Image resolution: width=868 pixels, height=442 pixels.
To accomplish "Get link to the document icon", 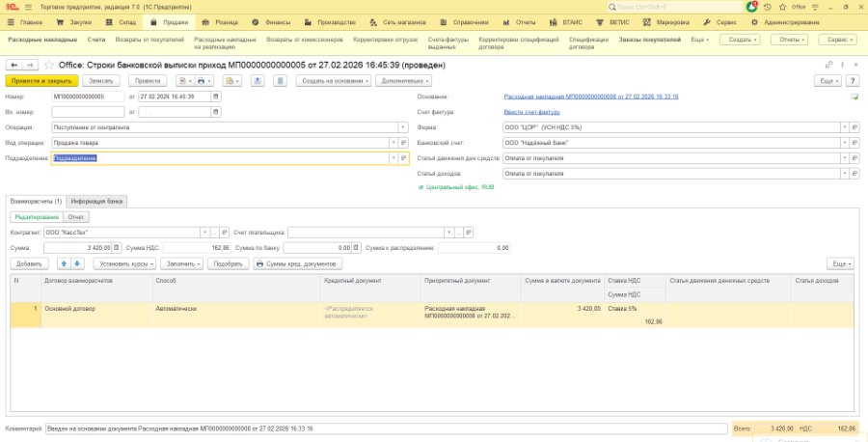I will 828,66.
